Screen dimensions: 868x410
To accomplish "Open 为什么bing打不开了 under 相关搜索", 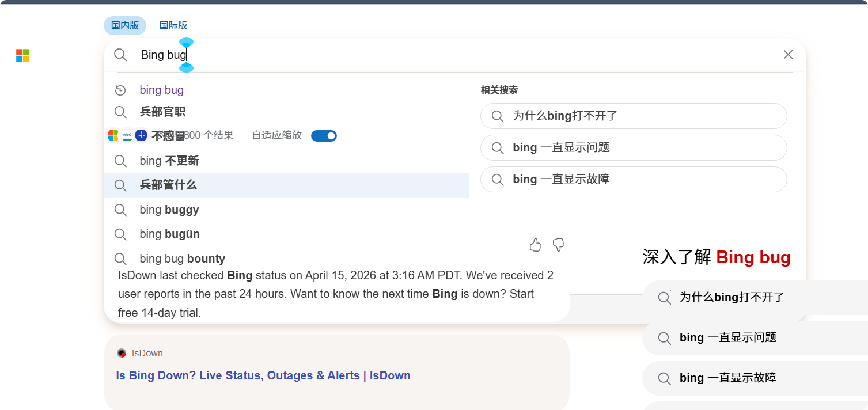I will point(634,116).
